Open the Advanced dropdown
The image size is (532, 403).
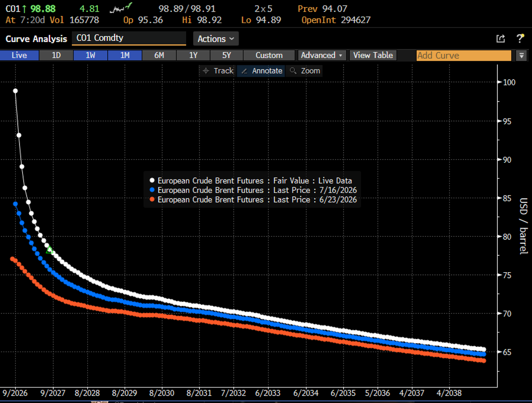pos(322,55)
